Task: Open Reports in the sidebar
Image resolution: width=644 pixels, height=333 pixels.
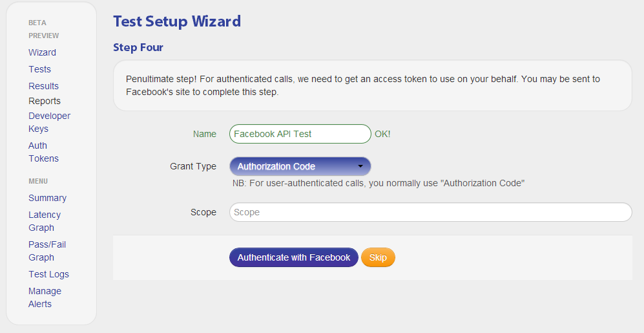Action: (x=45, y=101)
